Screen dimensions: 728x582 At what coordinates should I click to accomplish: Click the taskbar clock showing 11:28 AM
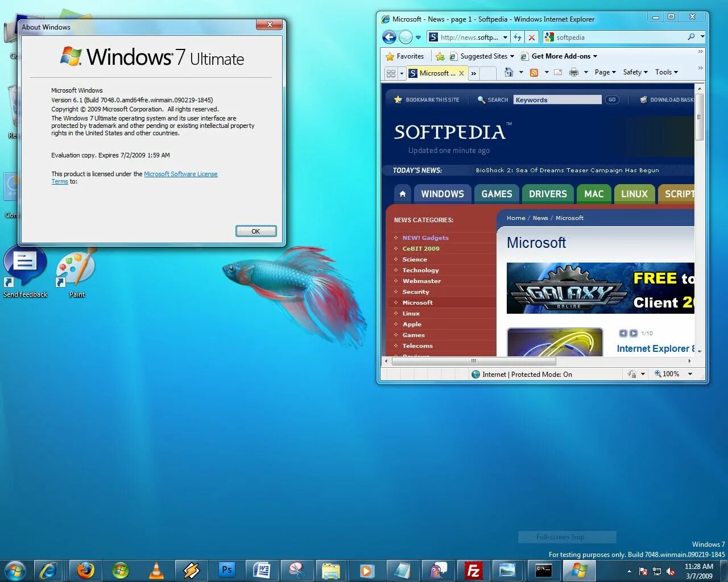click(699, 571)
